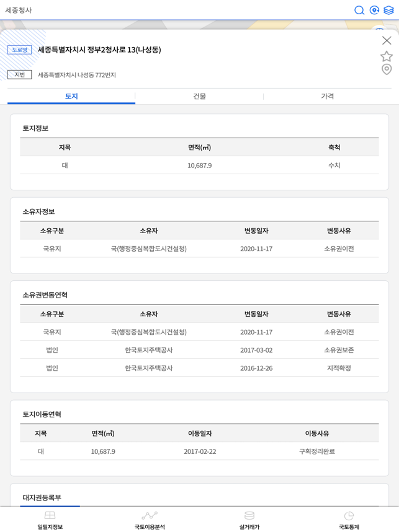The width and height of the screenshot is (399, 532).
Task: Open 국토통계 in bottom navigation
Action: (349, 520)
